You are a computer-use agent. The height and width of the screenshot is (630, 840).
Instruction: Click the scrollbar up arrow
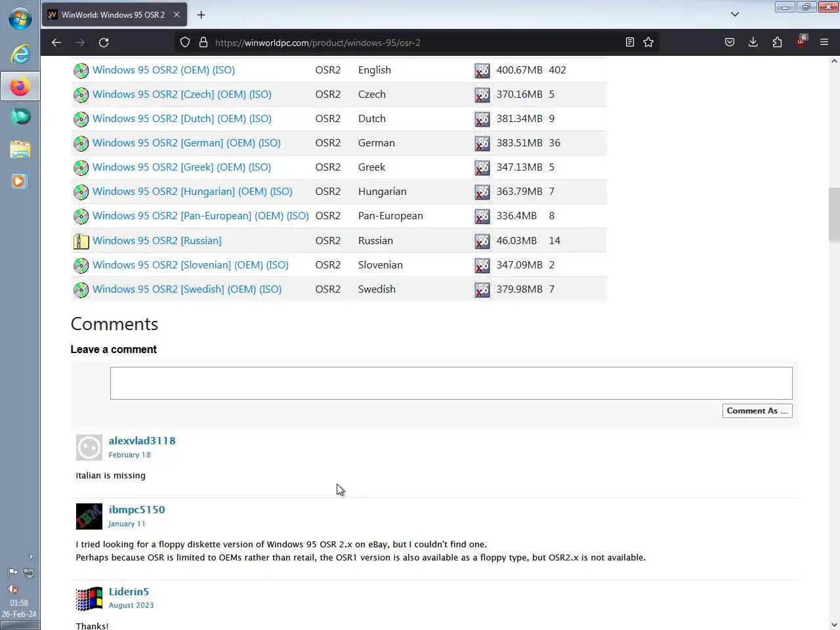834,61
